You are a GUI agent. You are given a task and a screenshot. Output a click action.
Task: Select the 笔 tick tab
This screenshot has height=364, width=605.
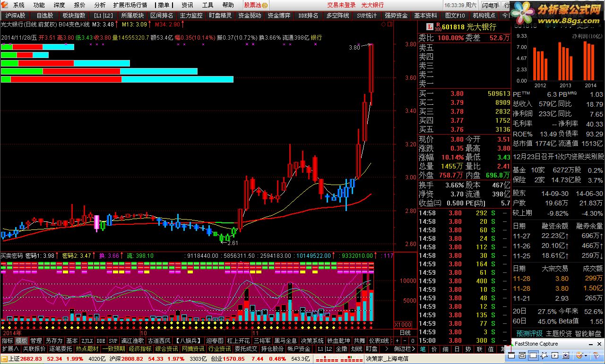[422, 349]
